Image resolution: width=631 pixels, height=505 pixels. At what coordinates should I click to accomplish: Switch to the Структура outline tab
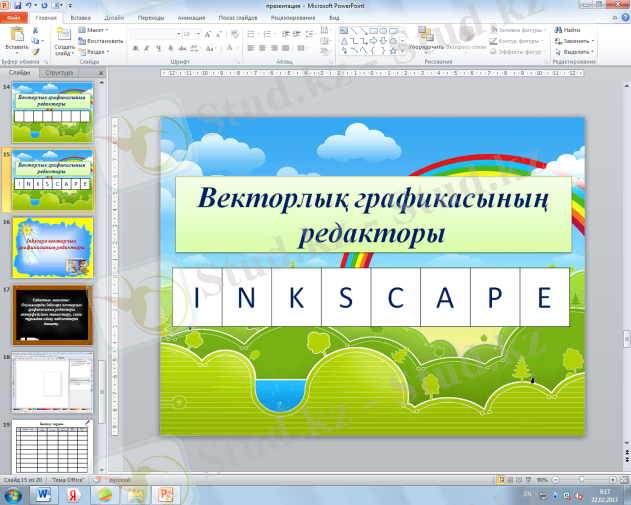pyautogui.click(x=59, y=73)
